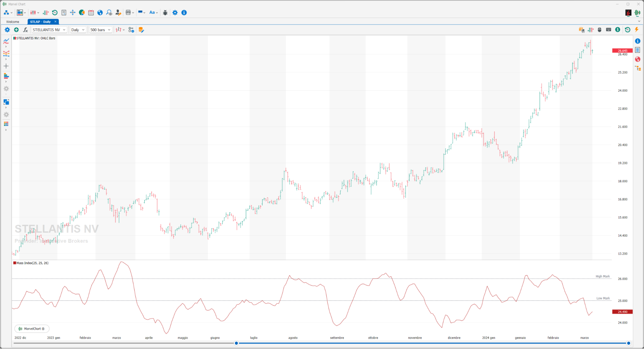This screenshot has width=644, height=349.
Task: Select the crosshair plus tool in sidebar
Action: [x=6, y=66]
